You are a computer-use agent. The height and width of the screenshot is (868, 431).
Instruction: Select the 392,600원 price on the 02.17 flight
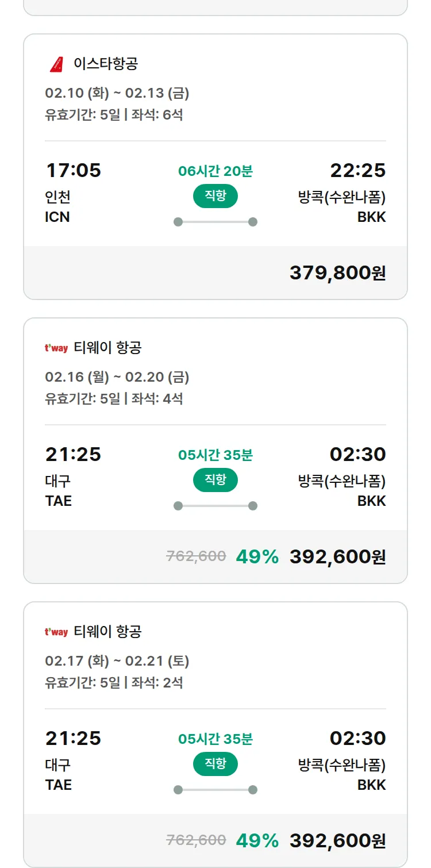337,840
